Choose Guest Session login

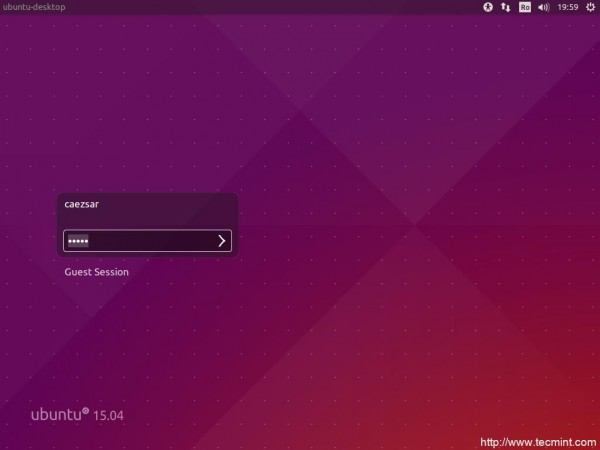(96, 272)
